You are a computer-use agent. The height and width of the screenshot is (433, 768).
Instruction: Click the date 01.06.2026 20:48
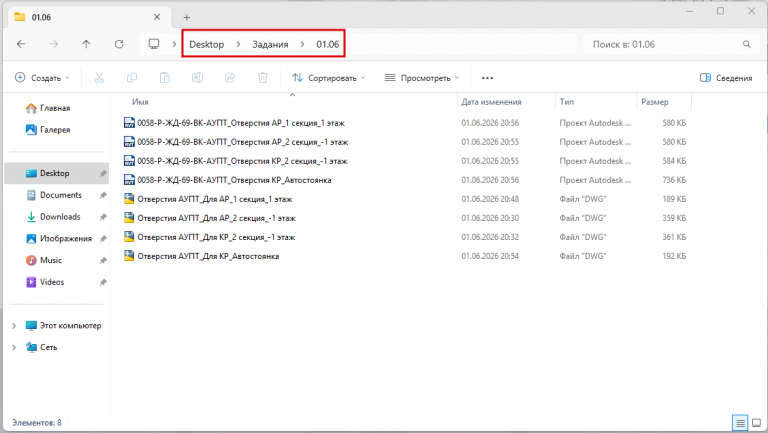coord(490,199)
